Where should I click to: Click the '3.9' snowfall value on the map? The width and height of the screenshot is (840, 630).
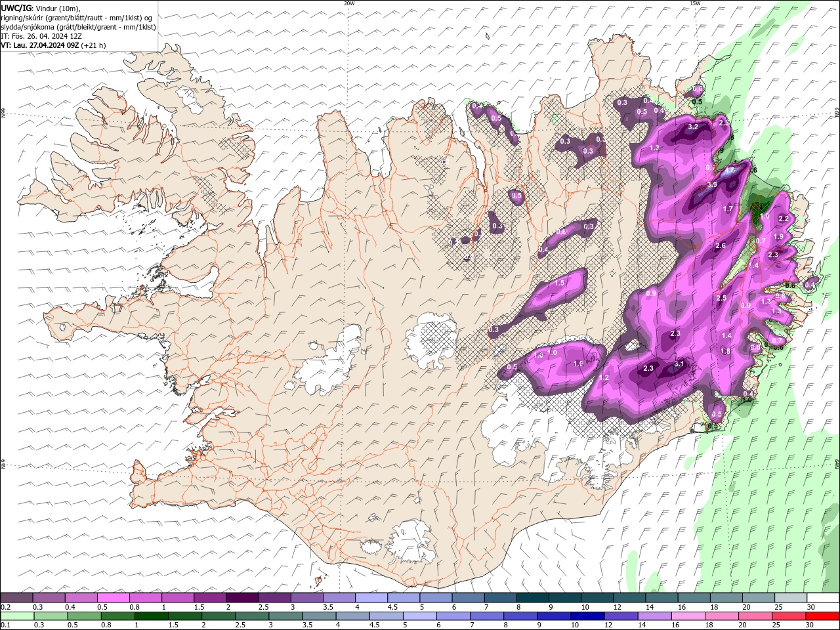711,185
